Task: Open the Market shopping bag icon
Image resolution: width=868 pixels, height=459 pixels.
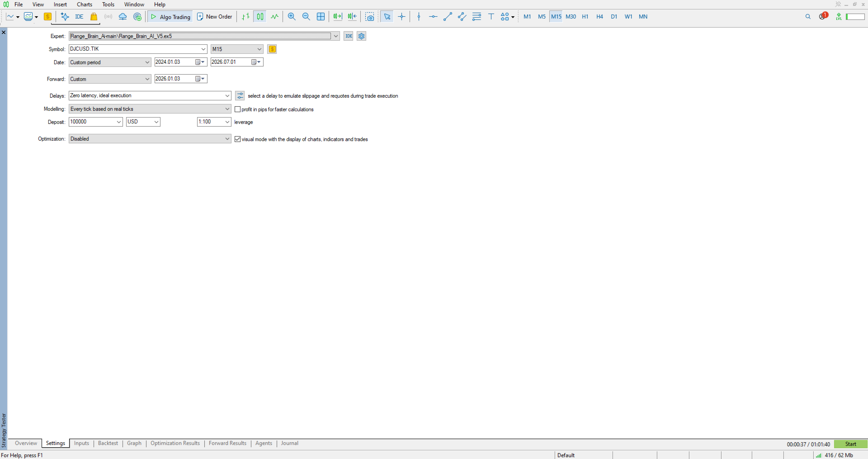Action: 94,17
